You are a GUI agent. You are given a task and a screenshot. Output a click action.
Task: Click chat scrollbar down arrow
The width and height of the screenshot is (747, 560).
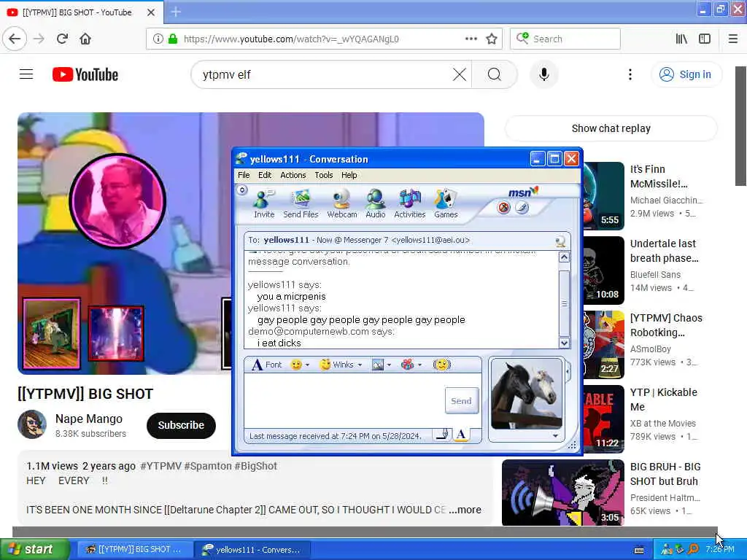pyautogui.click(x=564, y=343)
